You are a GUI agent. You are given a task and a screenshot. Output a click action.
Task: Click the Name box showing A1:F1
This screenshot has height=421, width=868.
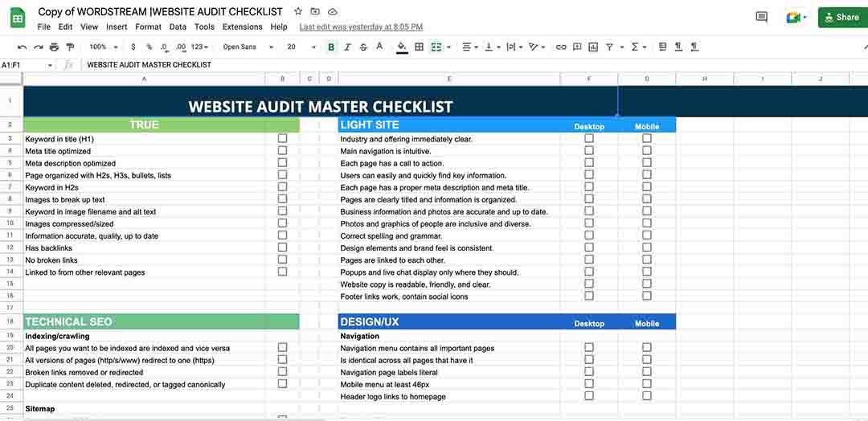(27, 65)
